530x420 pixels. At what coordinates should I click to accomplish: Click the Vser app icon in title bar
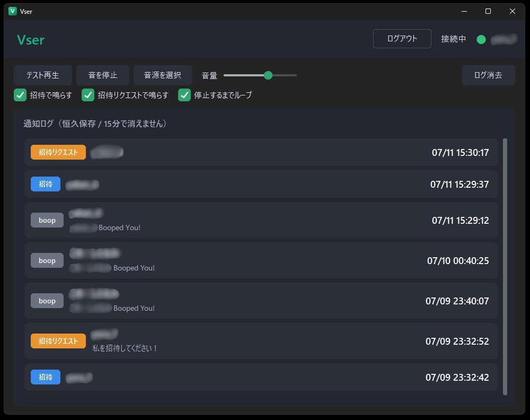click(x=13, y=11)
